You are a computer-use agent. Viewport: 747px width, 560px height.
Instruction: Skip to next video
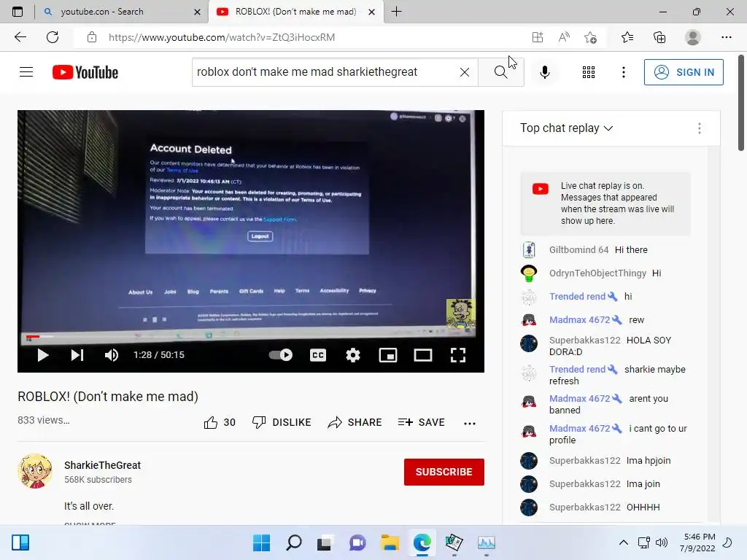[77, 355]
